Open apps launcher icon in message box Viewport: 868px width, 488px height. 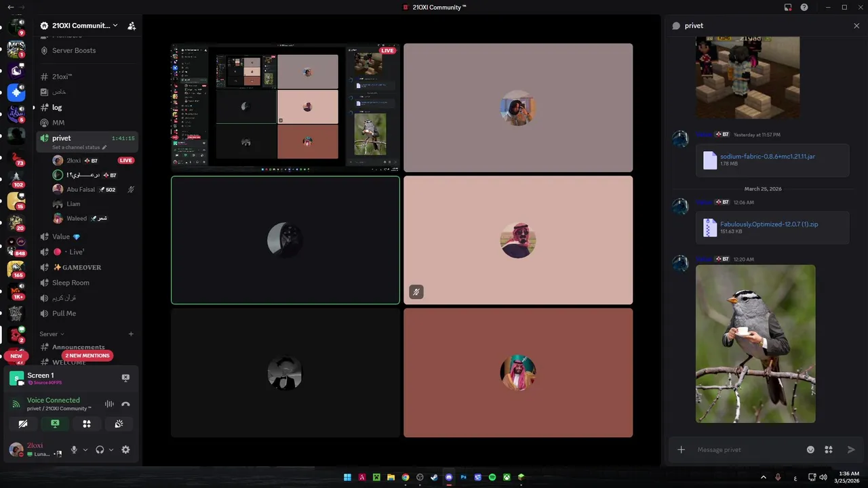pos(829,449)
